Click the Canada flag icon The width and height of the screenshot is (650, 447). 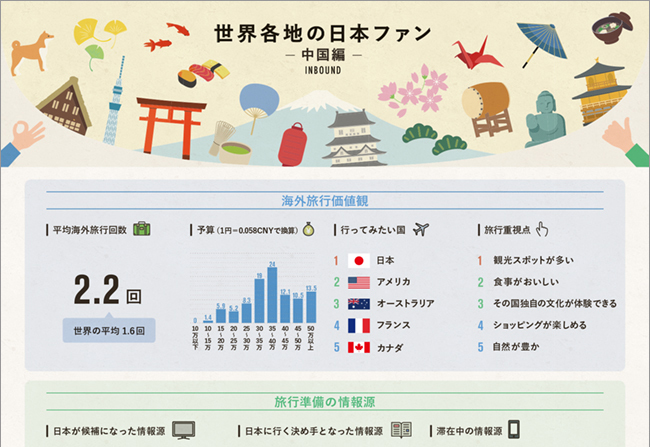pyautogui.click(x=359, y=347)
